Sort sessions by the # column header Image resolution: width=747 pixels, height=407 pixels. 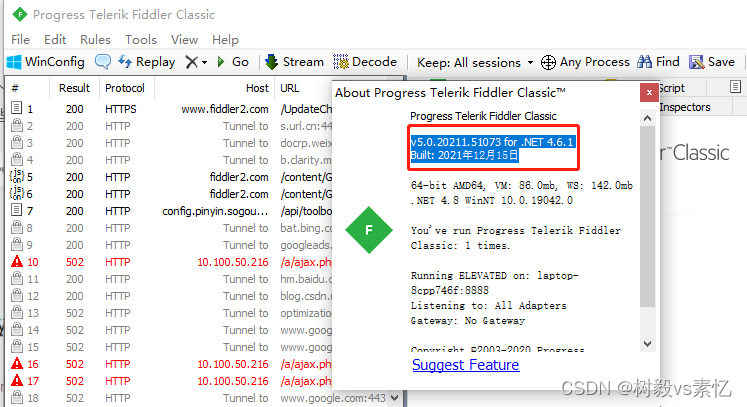(28, 88)
